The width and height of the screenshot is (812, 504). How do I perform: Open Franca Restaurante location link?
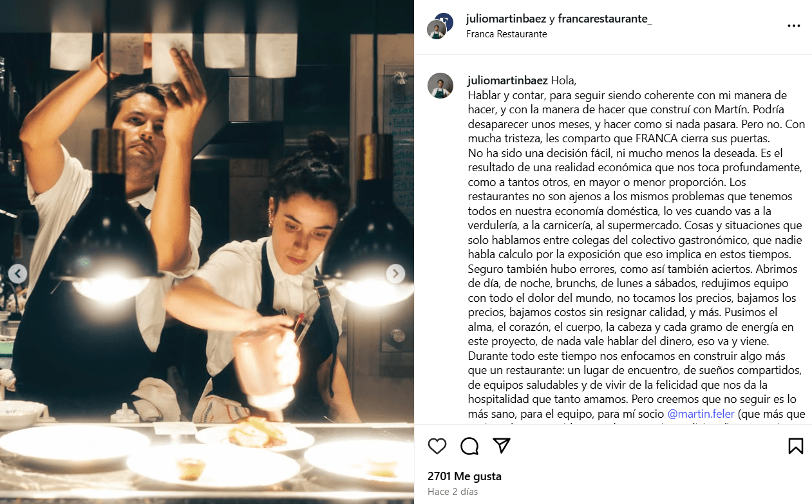click(x=506, y=34)
